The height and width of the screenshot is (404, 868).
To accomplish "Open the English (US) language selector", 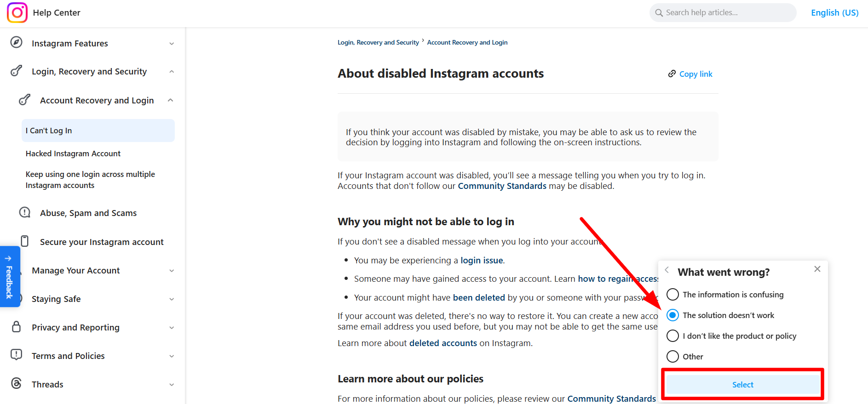I will (x=834, y=13).
